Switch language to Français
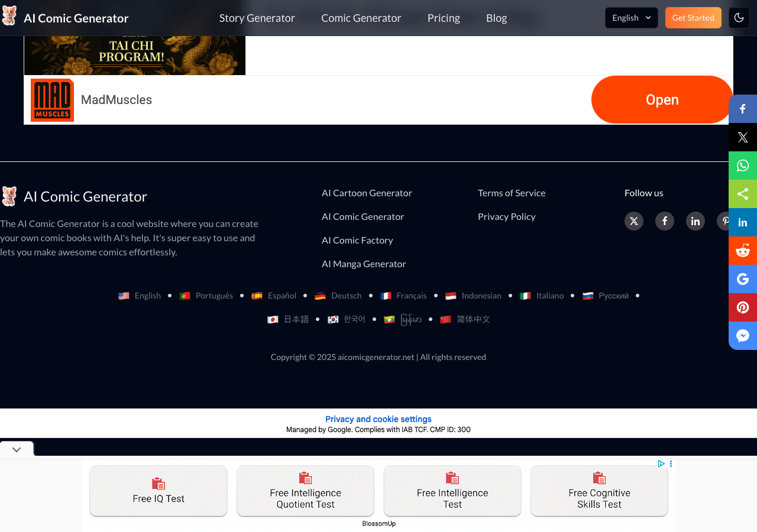The image size is (757, 532). [412, 296]
